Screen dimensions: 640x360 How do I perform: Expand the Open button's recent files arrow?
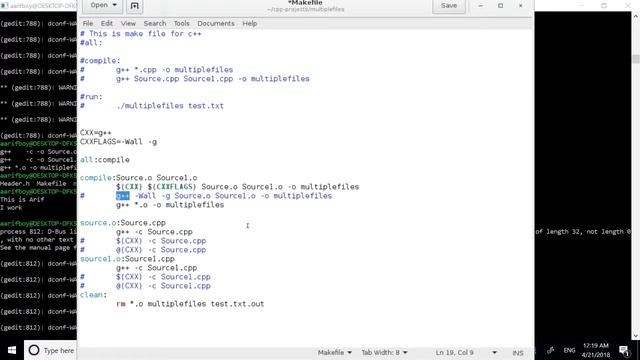point(114,5)
